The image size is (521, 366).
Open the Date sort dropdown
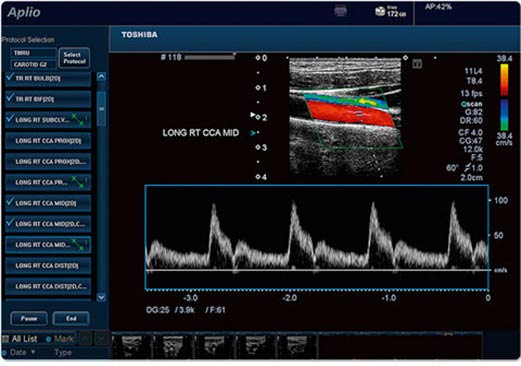(33, 352)
